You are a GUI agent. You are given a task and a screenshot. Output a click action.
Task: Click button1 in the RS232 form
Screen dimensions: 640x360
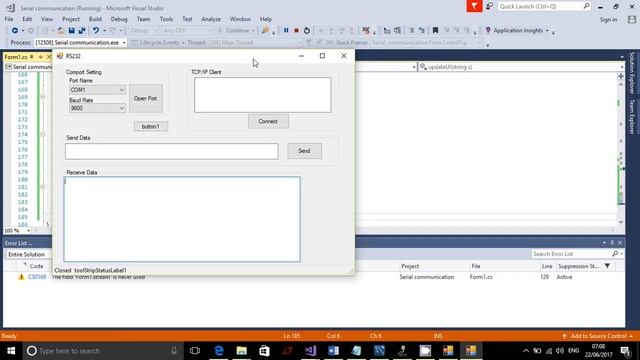point(151,127)
